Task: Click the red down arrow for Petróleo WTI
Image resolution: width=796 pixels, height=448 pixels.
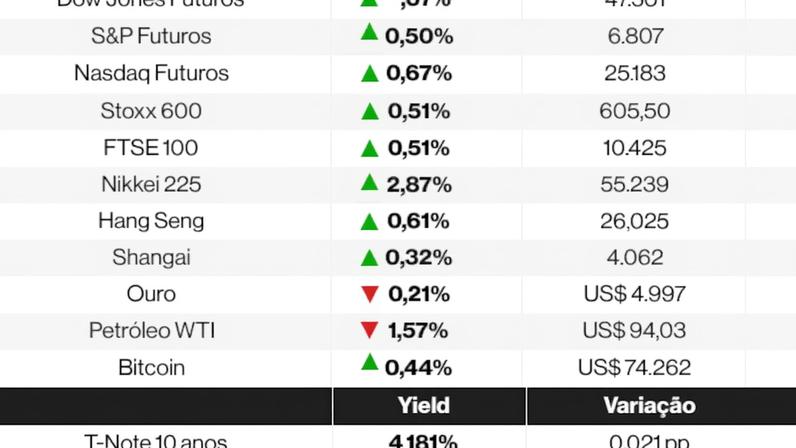Action: click(x=370, y=330)
